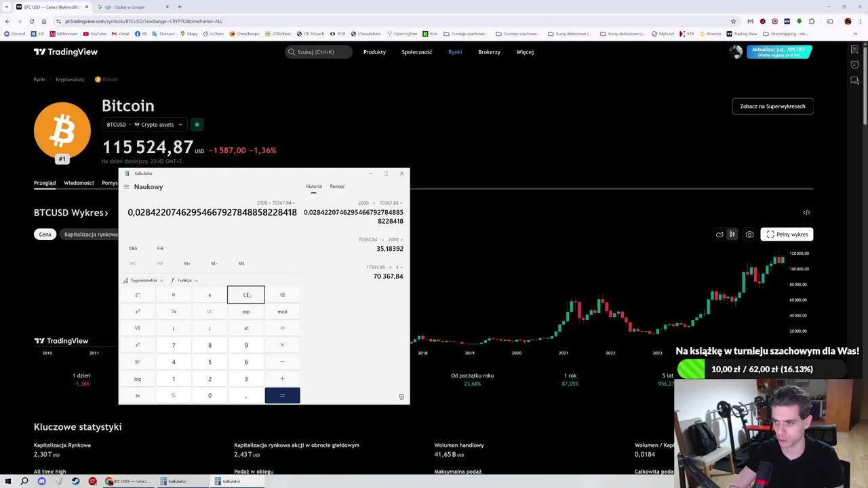Image resolution: width=868 pixels, height=488 pixels.
Task: Click the divide operator in the calculator
Action: click(282, 328)
